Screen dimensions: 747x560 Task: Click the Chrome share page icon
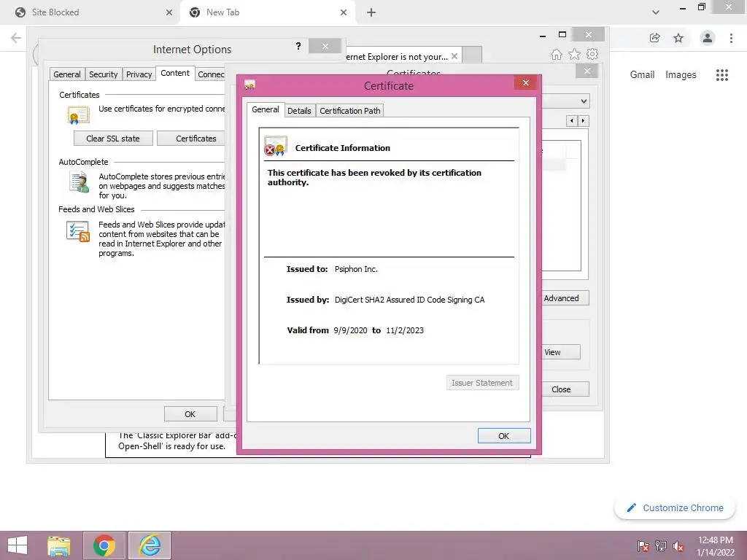coord(655,38)
